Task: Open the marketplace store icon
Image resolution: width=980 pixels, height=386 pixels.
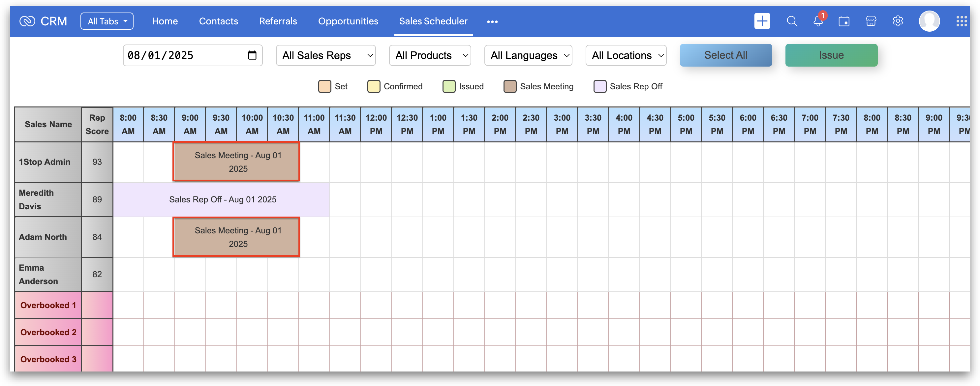Action: click(x=871, y=21)
